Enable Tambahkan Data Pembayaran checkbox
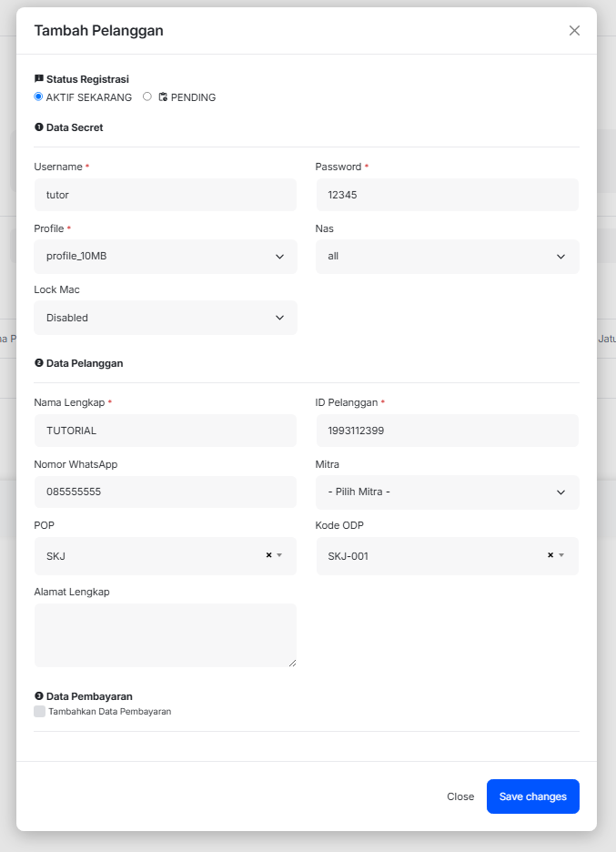The image size is (616, 852). coord(40,711)
